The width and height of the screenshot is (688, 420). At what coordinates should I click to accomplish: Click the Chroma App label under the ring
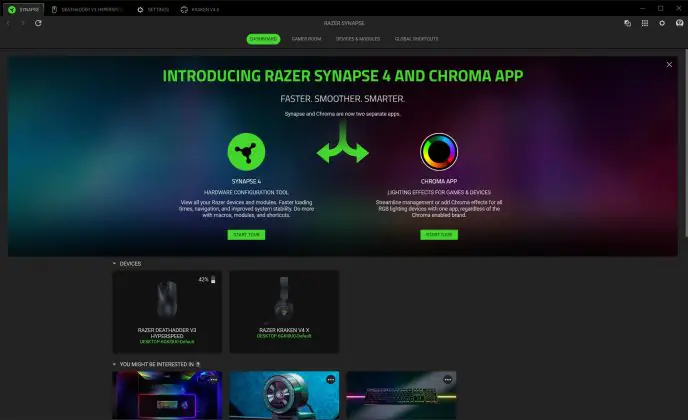(439, 181)
